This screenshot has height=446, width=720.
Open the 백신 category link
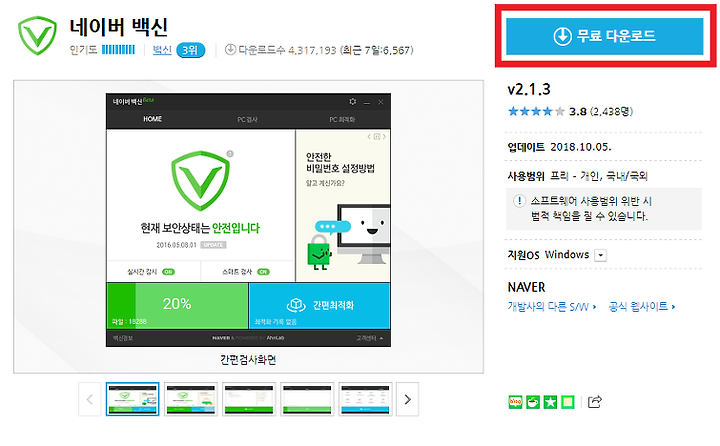[x=162, y=50]
